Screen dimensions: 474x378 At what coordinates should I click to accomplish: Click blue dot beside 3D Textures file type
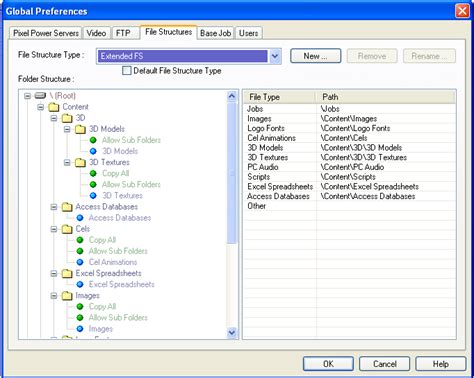93,196
